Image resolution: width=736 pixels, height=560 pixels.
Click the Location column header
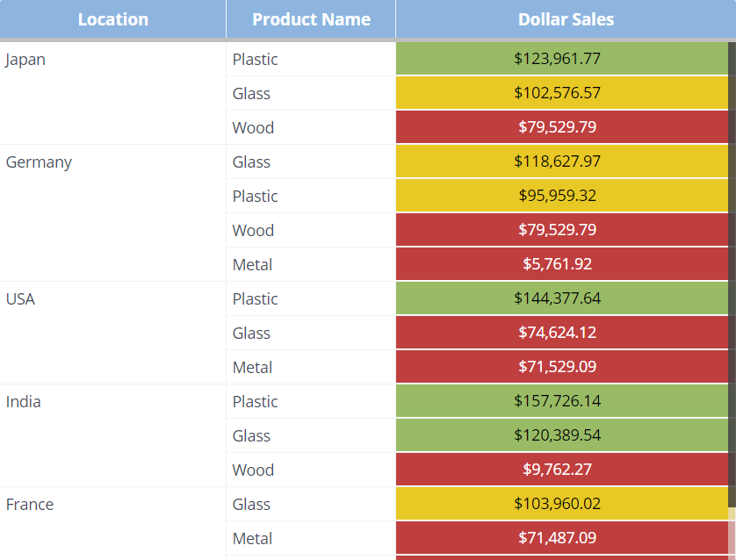click(112, 19)
